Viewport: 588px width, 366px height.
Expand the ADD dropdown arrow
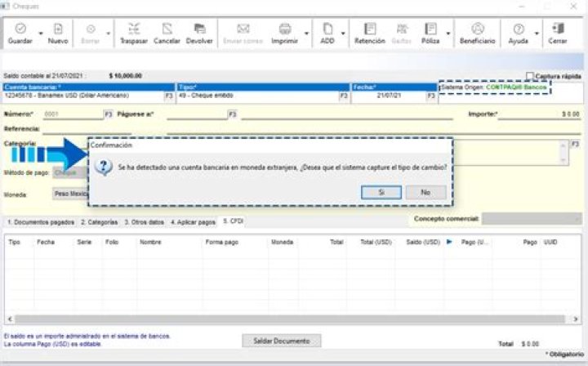(x=343, y=34)
